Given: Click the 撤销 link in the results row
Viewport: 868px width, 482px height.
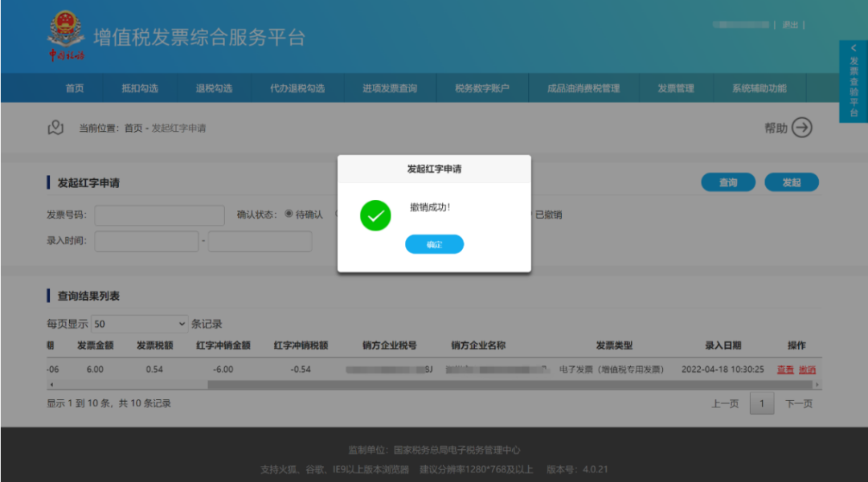Looking at the screenshot, I should 807,370.
